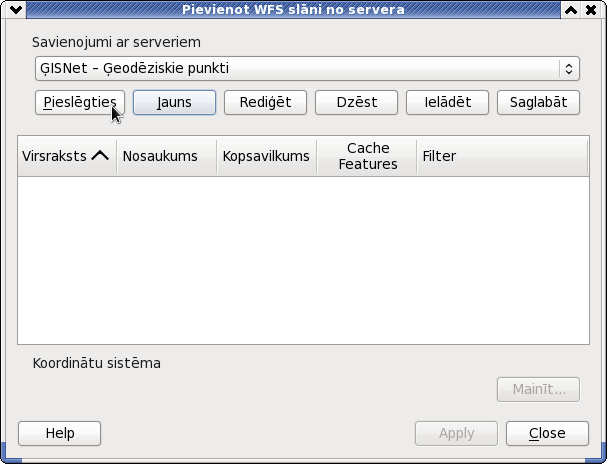Open the window menu icon in title bar

click(16, 10)
